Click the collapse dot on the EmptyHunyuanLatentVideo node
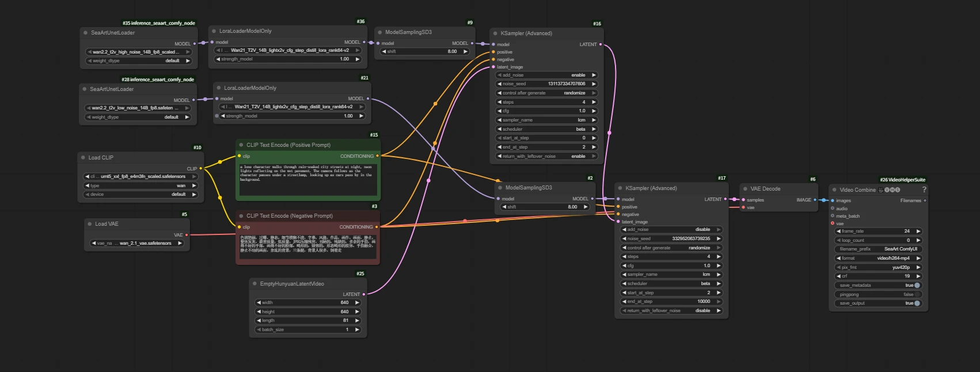 coord(255,284)
